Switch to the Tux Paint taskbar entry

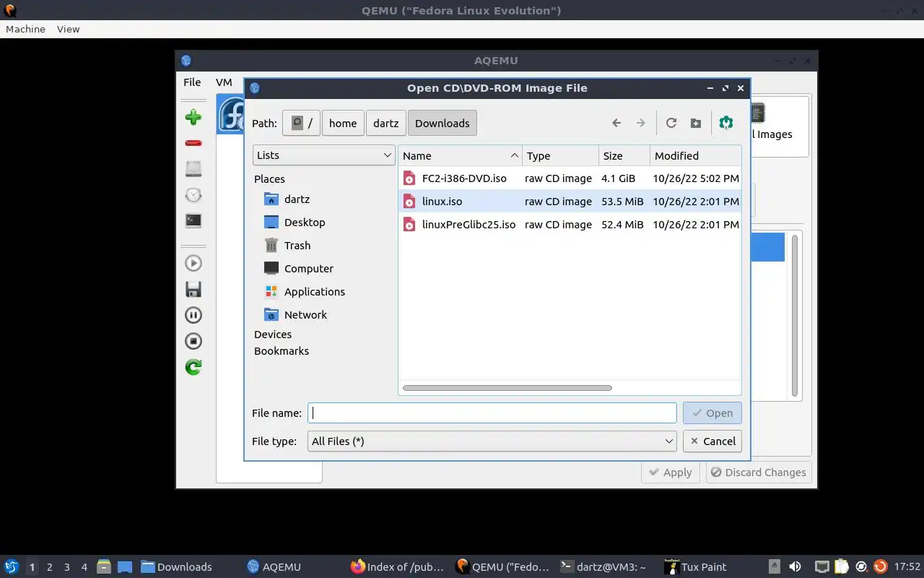pos(697,567)
